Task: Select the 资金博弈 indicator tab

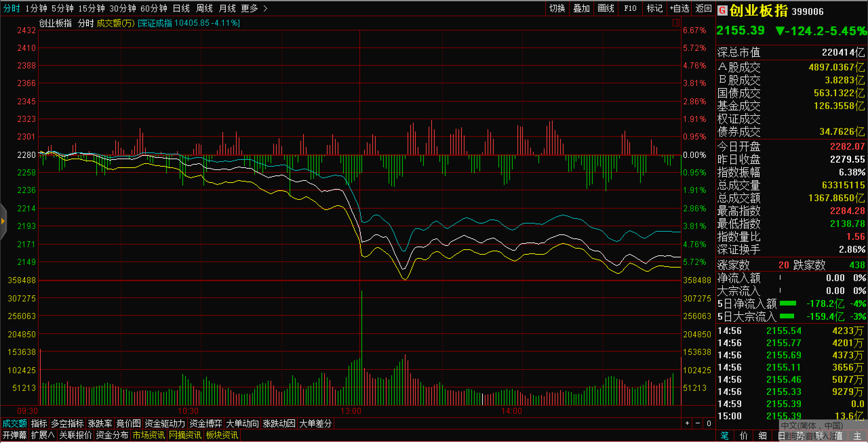Action: click(x=205, y=423)
